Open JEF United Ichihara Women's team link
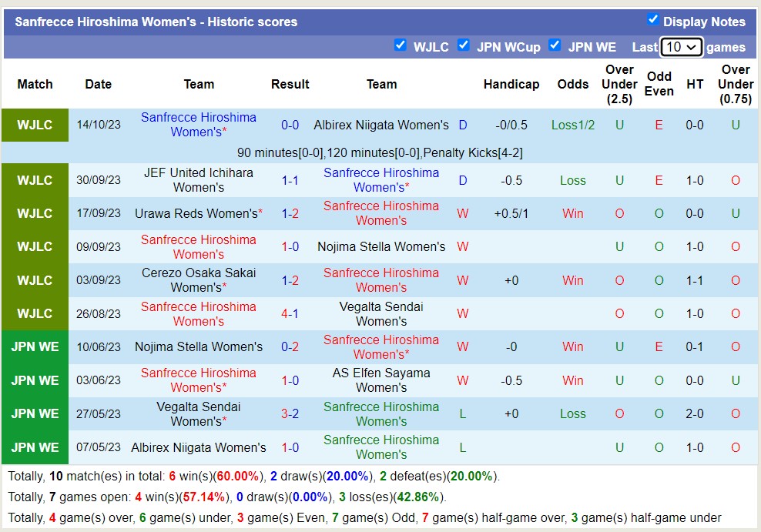The height and width of the screenshot is (532, 761). pyautogui.click(x=199, y=180)
